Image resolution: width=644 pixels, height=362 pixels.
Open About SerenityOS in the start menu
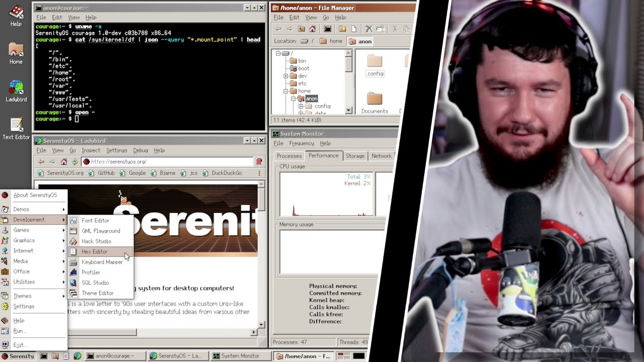click(x=34, y=195)
